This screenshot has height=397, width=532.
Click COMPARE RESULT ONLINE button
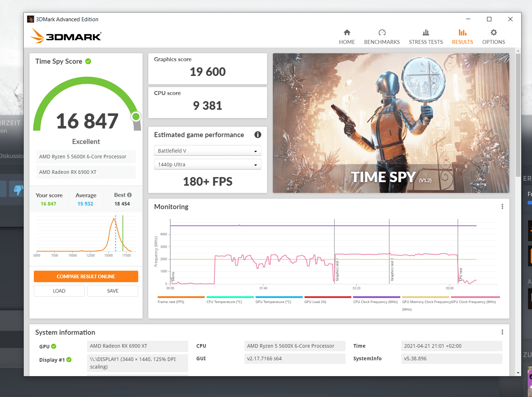point(86,276)
